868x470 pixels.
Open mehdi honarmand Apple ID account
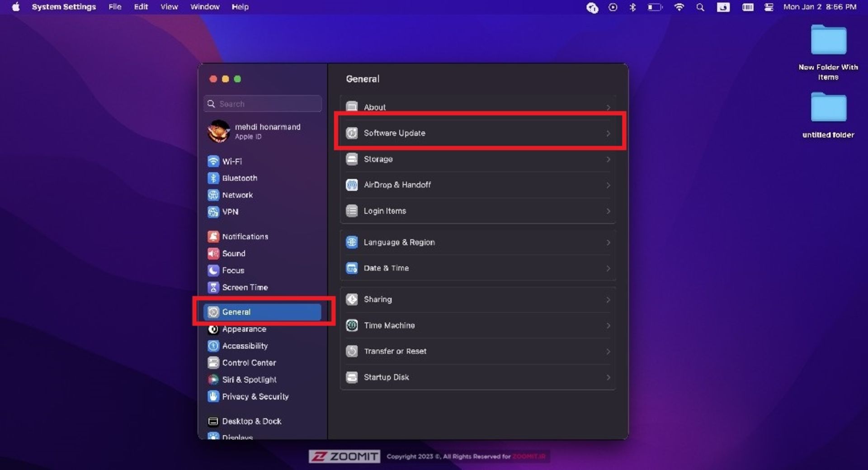263,131
